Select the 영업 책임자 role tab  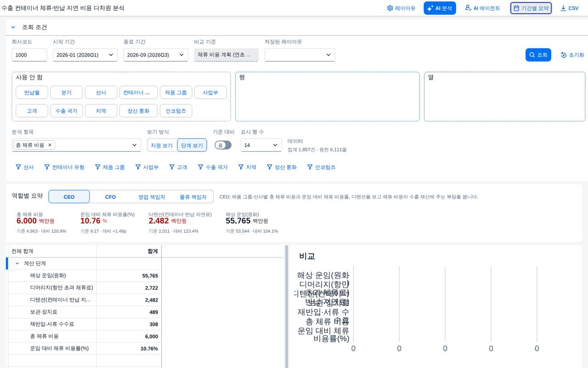coord(152,197)
